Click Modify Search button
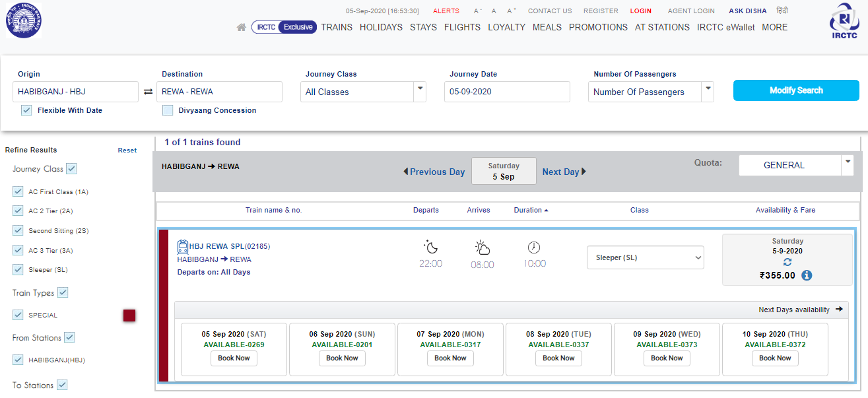Screen dimensions: 868x398 pyautogui.click(x=796, y=90)
